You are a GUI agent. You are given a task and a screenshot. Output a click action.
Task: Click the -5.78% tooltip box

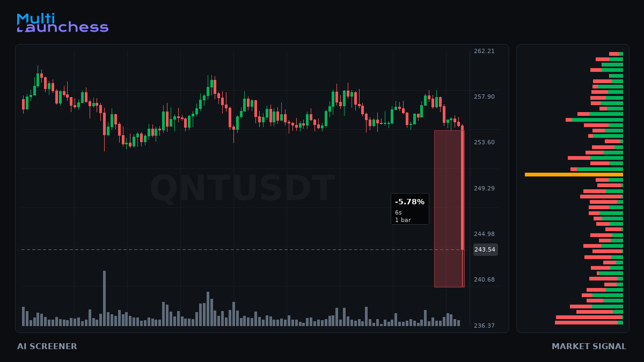(x=410, y=209)
